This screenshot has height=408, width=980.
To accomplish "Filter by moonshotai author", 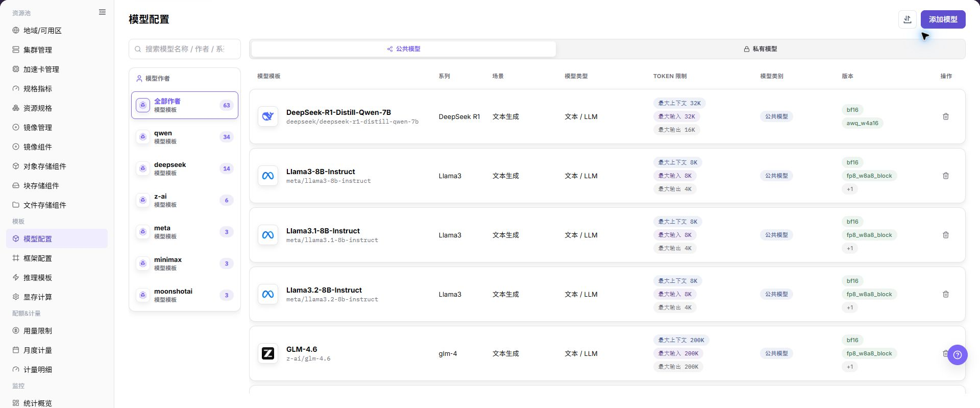I will pyautogui.click(x=185, y=295).
